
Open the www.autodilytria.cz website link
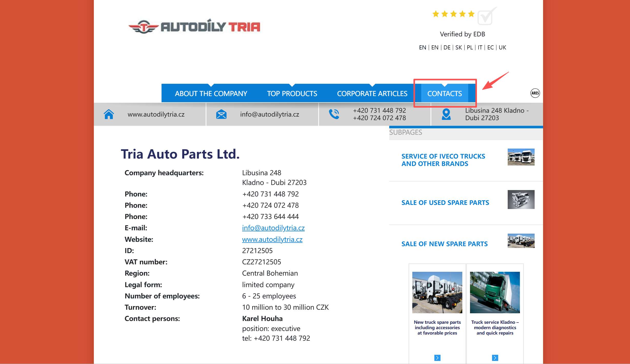point(272,239)
